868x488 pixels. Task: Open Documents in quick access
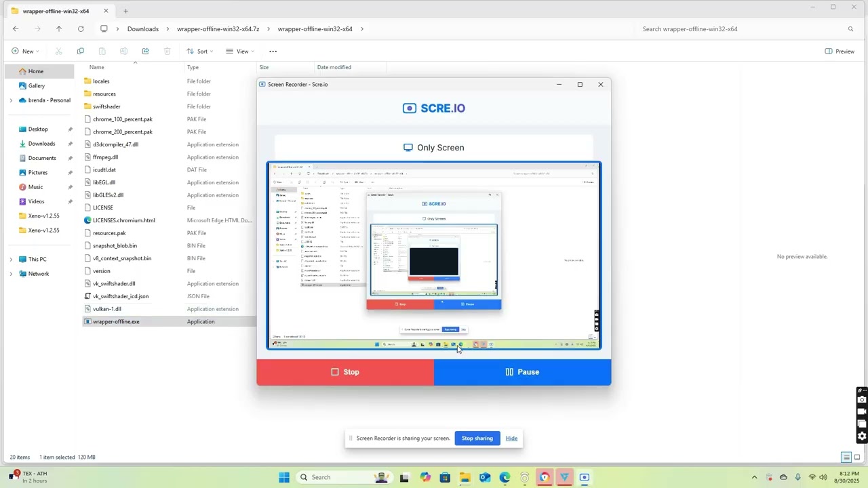click(42, 158)
